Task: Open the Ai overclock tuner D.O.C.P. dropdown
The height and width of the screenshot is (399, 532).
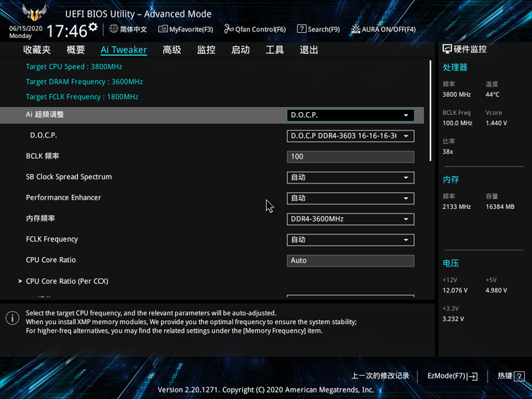Action: (351, 115)
